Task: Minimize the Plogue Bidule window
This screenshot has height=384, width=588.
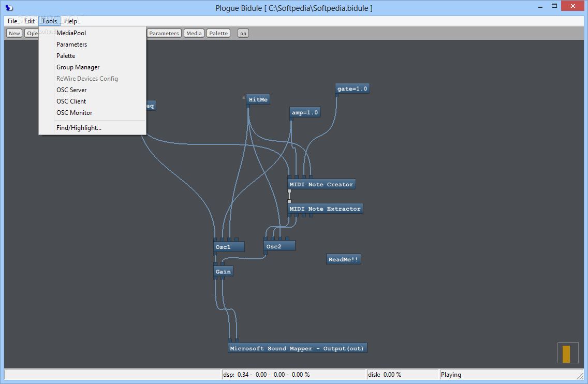Action: pyautogui.click(x=540, y=6)
